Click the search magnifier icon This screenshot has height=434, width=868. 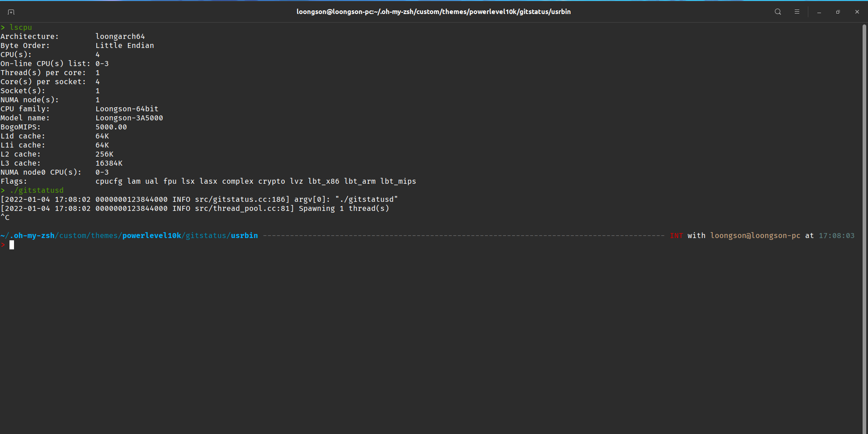[778, 12]
